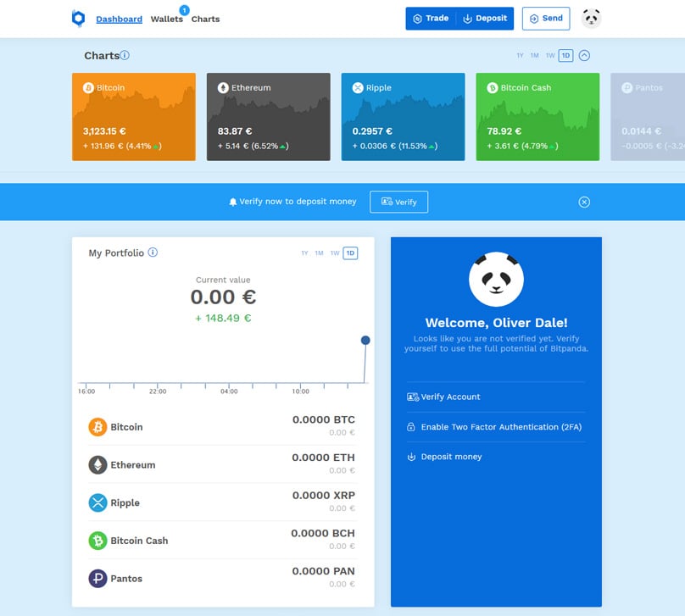Click the Ethereum coin icon in portfolio list
This screenshot has width=685, height=616.
pyautogui.click(x=97, y=465)
